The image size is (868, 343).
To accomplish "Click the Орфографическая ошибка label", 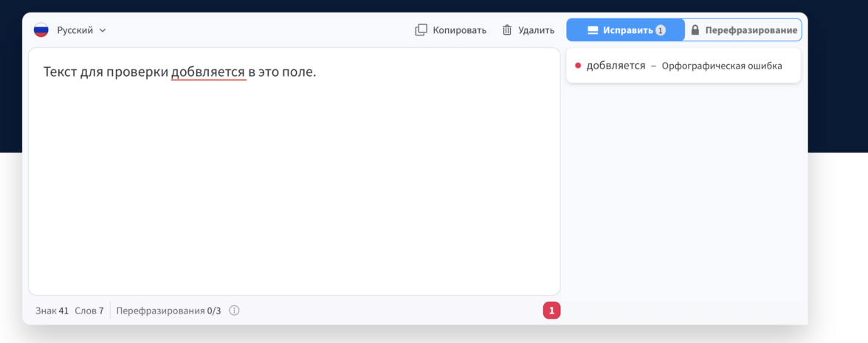I will click(x=722, y=66).
